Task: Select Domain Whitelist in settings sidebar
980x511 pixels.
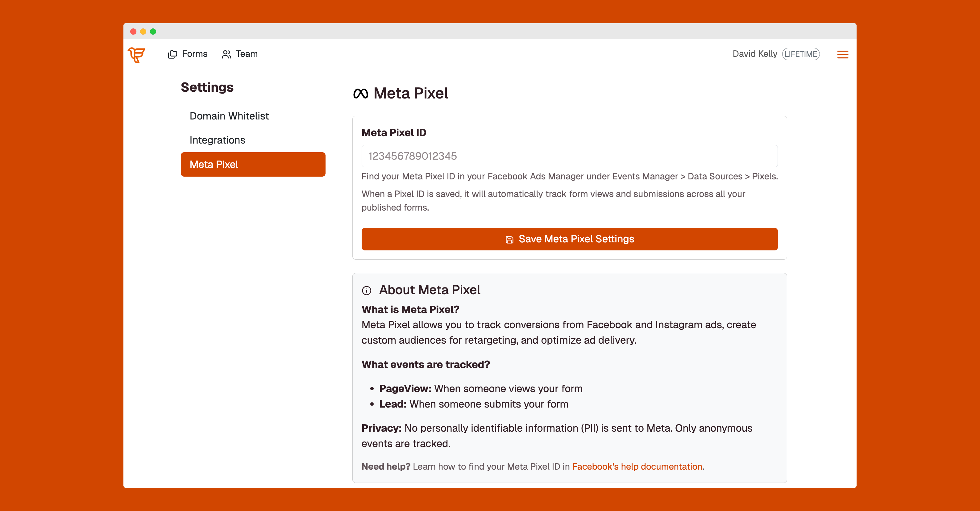Action: click(229, 116)
